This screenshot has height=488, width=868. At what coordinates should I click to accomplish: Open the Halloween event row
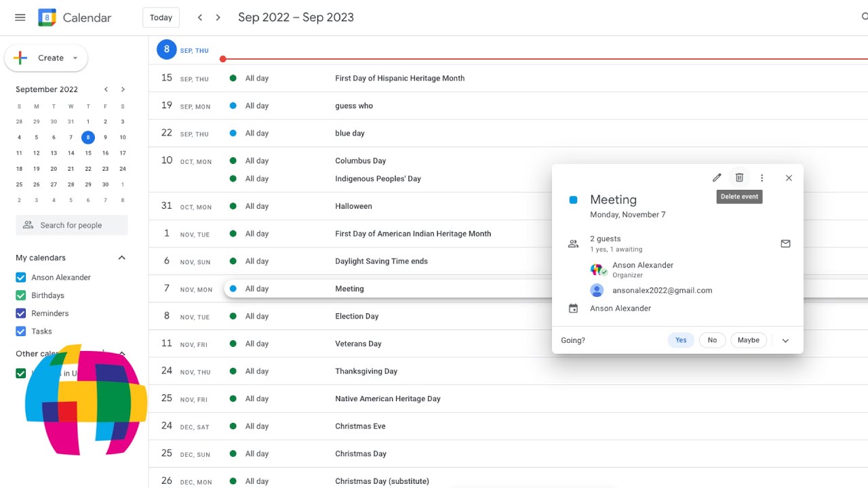pyautogui.click(x=353, y=206)
